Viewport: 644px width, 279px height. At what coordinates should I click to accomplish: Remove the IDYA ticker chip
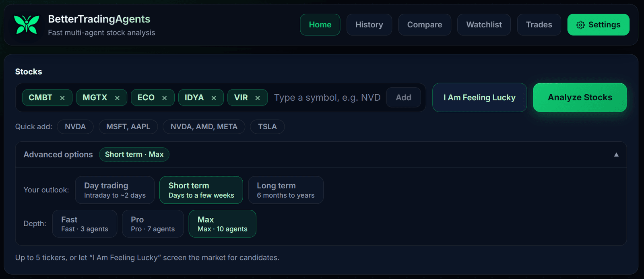(214, 98)
